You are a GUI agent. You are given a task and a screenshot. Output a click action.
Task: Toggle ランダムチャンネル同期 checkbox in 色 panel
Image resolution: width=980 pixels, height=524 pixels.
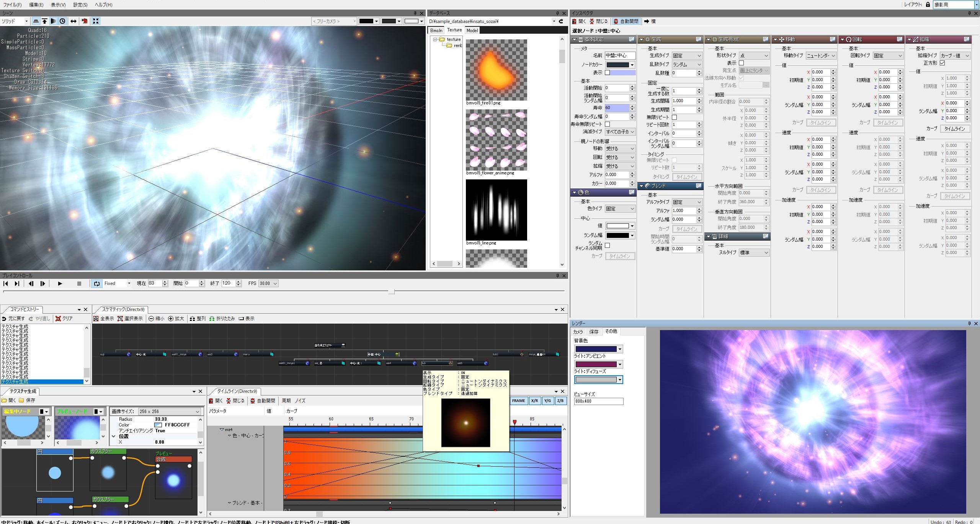(x=607, y=246)
